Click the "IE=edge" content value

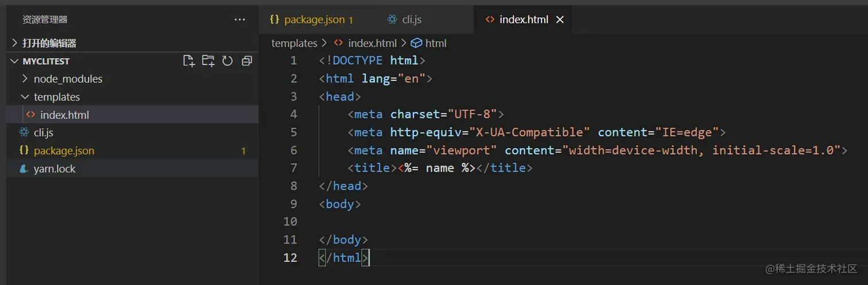pyautogui.click(x=687, y=132)
